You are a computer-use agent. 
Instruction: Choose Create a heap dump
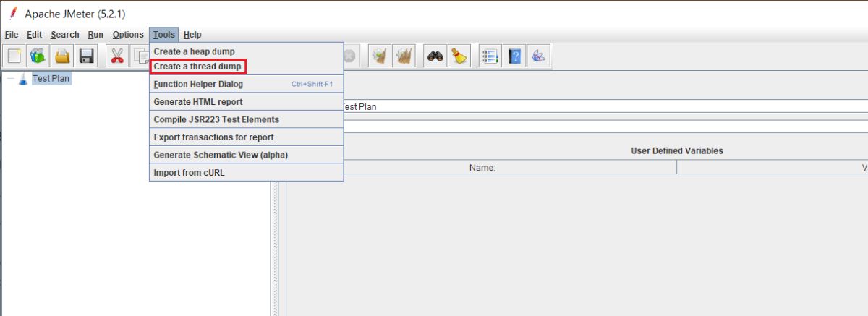point(246,51)
